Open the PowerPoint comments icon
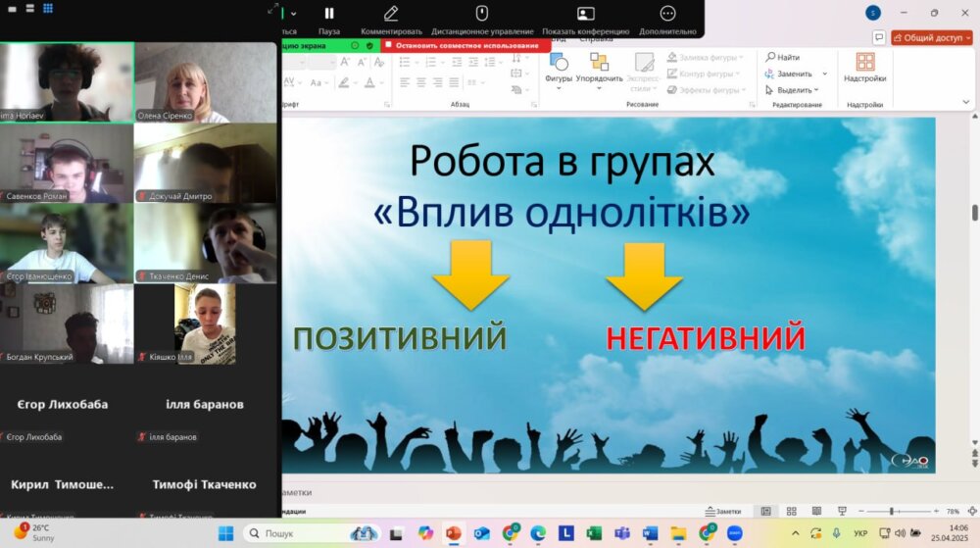 [x=879, y=37]
